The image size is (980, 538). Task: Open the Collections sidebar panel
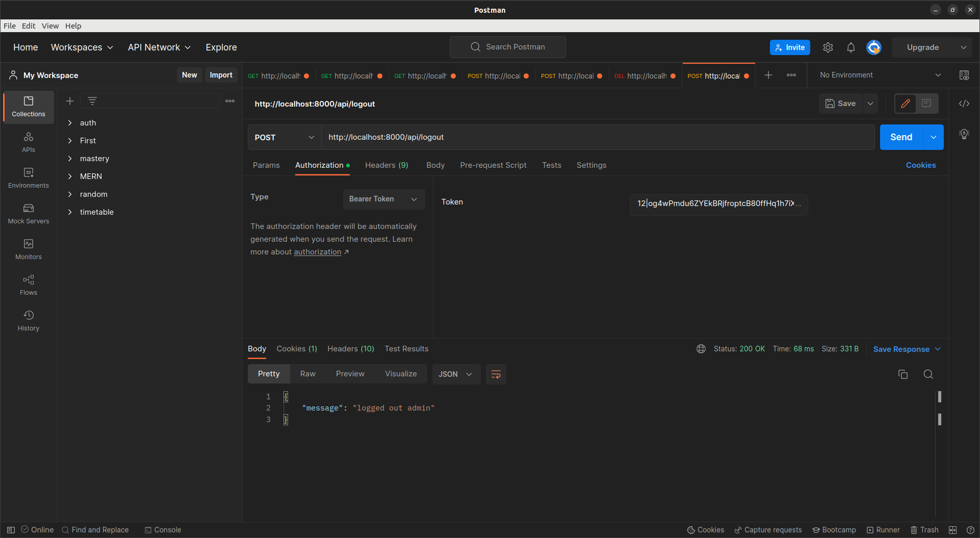(28, 107)
